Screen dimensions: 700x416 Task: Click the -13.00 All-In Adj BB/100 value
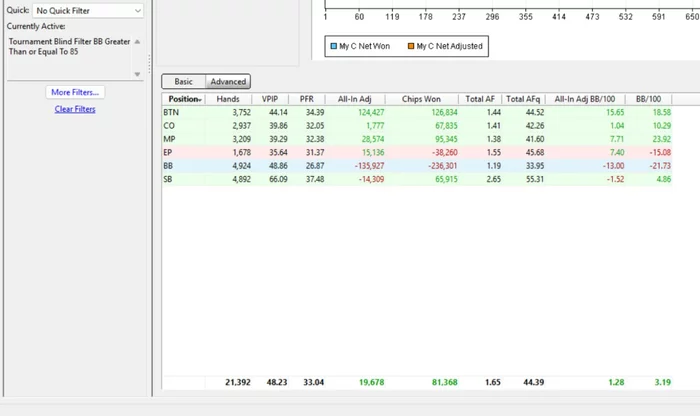point(613,166)
